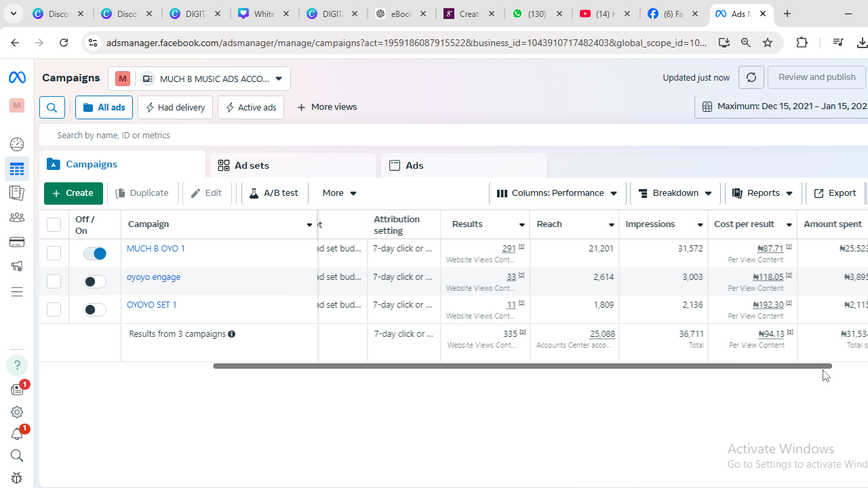868x488 pixels.
Task: Open Account overview gauge icon in sidebar
Action: point(17,144)
